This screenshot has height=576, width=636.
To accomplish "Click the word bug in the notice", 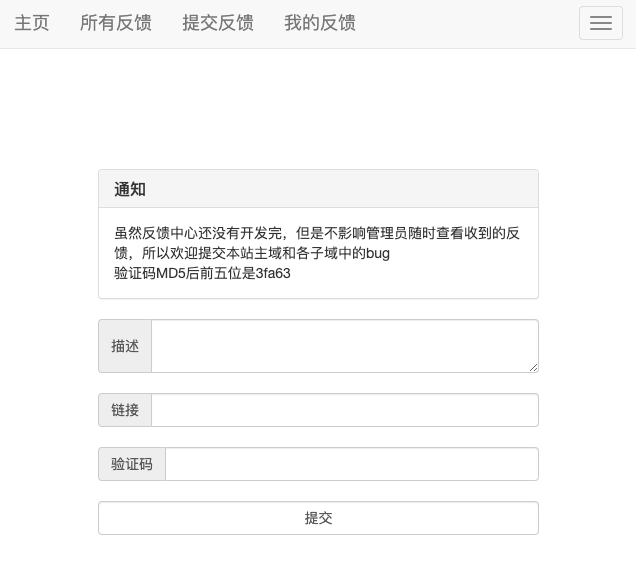I will pos(377,253).
